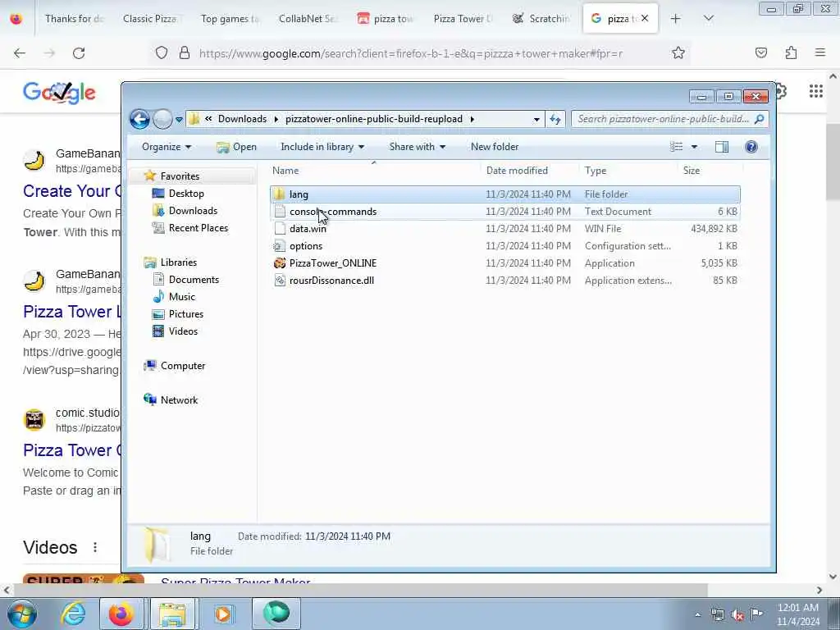The image size is (840, 630).
Task: Switch to Thanks for do browser tab
Action: 74,19
